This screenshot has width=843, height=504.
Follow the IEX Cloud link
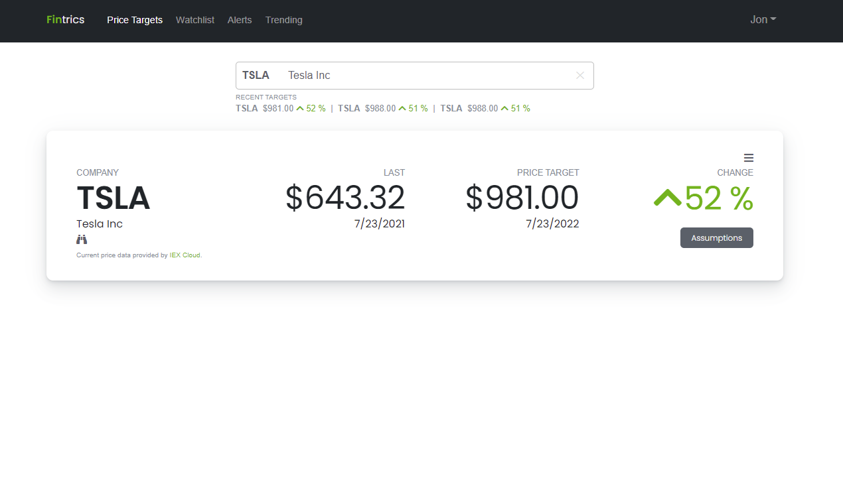(x=185, y=255)
